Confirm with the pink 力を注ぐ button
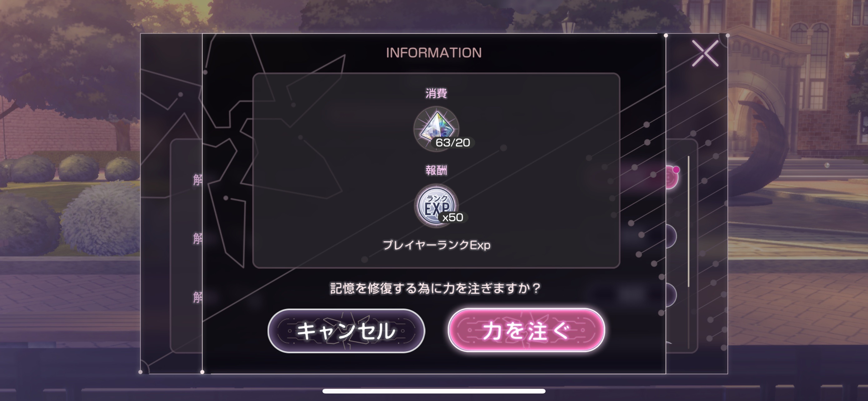 [x=526, y=330]
